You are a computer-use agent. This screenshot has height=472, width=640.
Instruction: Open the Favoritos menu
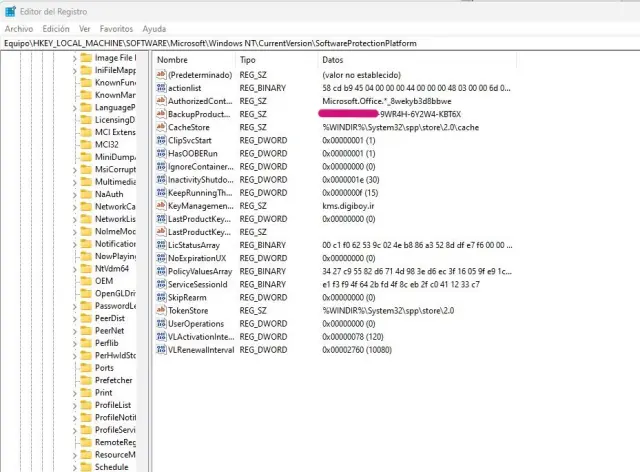pos(115,29)
